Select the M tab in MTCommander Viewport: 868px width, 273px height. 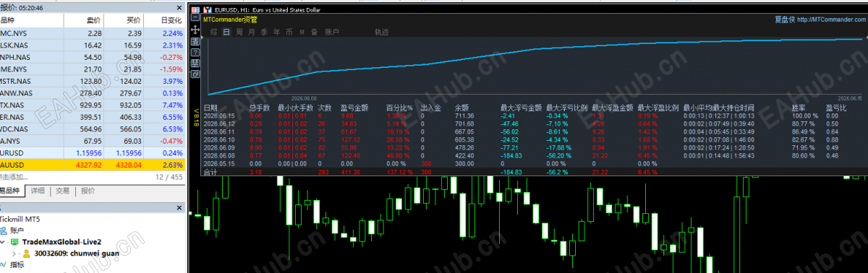pos(302,32)
